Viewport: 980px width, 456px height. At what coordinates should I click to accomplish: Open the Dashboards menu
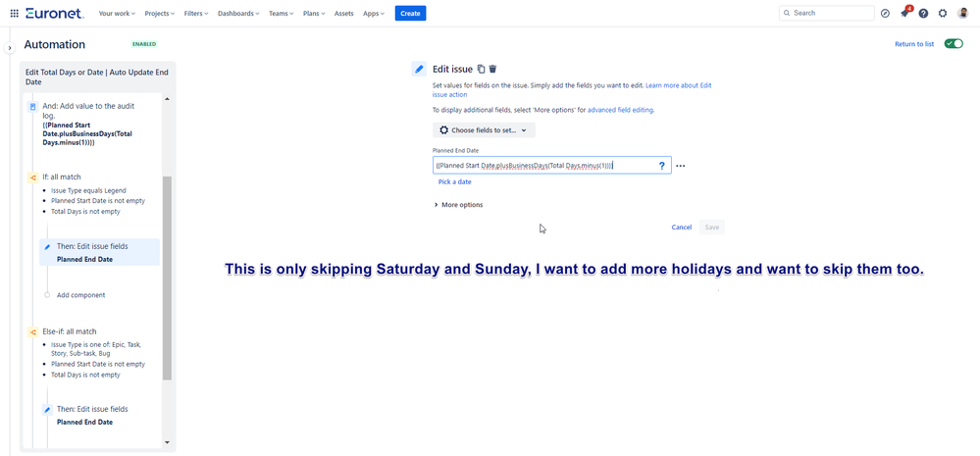[238, 13]
